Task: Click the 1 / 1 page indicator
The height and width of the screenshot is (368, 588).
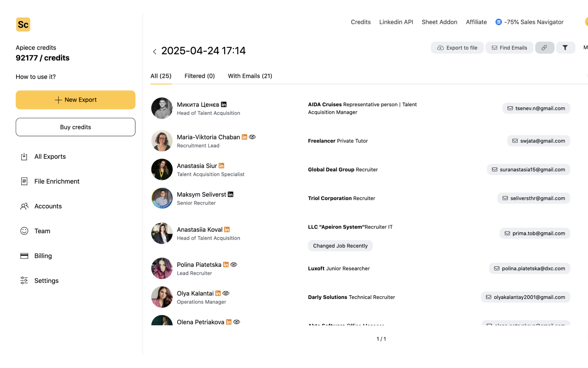Action: [381, 339]
